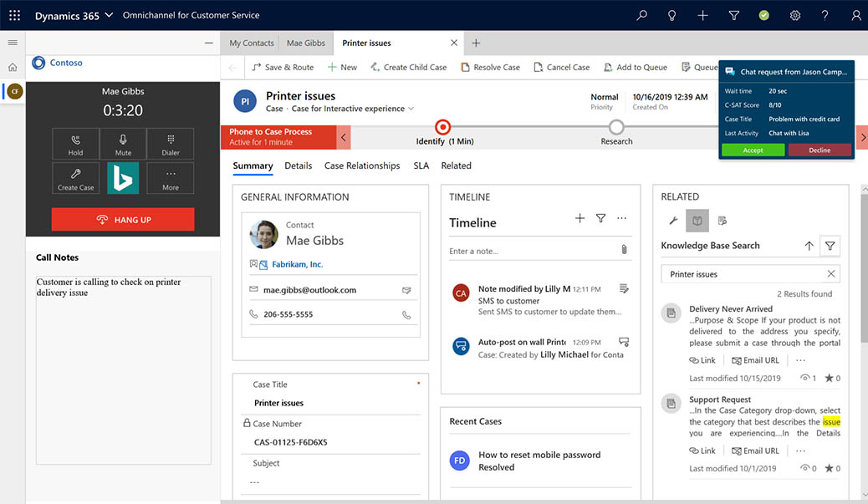Click Cancel Case

[x=562, y=67]
